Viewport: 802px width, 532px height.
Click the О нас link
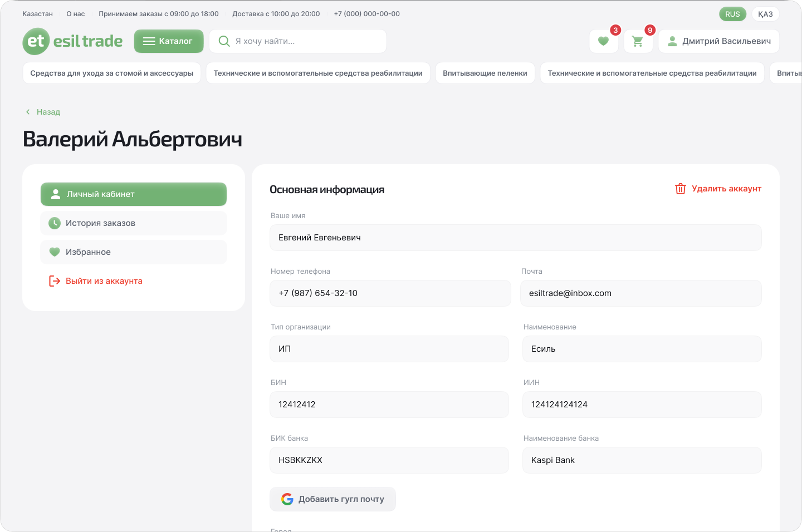pos(76,14)
